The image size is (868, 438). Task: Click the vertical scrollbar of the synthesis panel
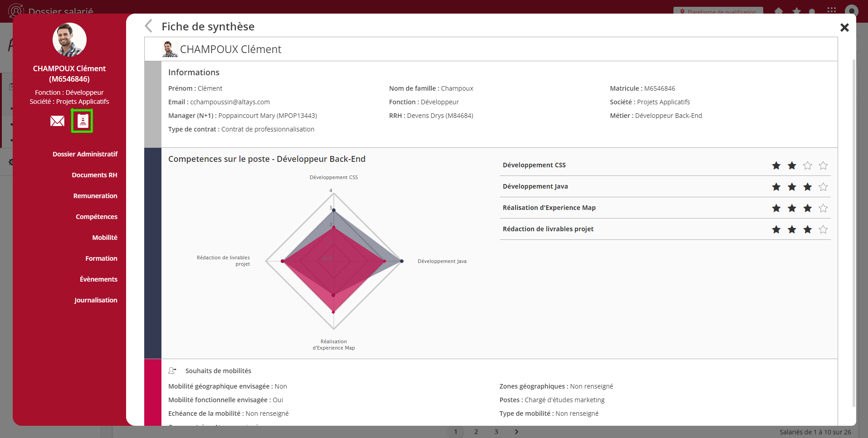853,227
